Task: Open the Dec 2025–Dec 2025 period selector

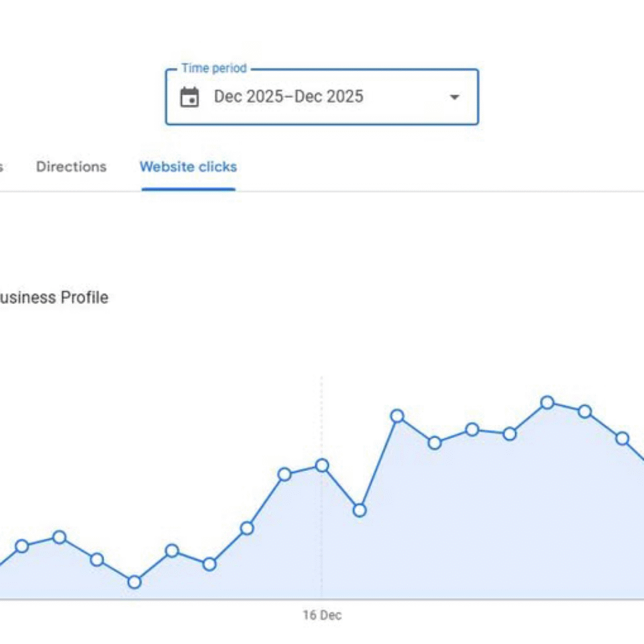Action: [x=322, y=97]
